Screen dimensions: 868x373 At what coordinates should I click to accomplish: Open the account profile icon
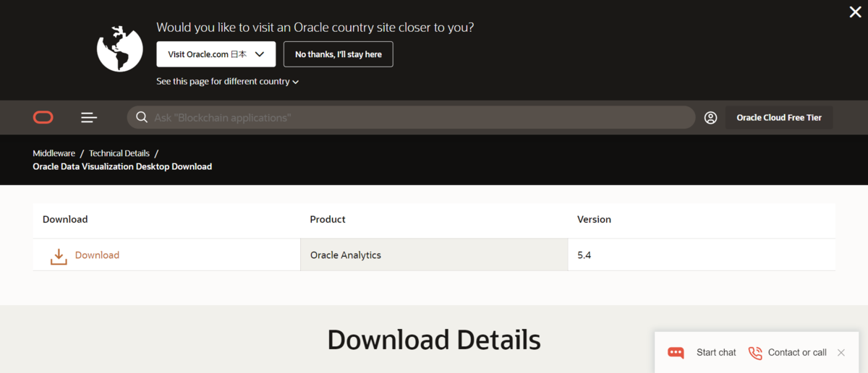[710, 118]
